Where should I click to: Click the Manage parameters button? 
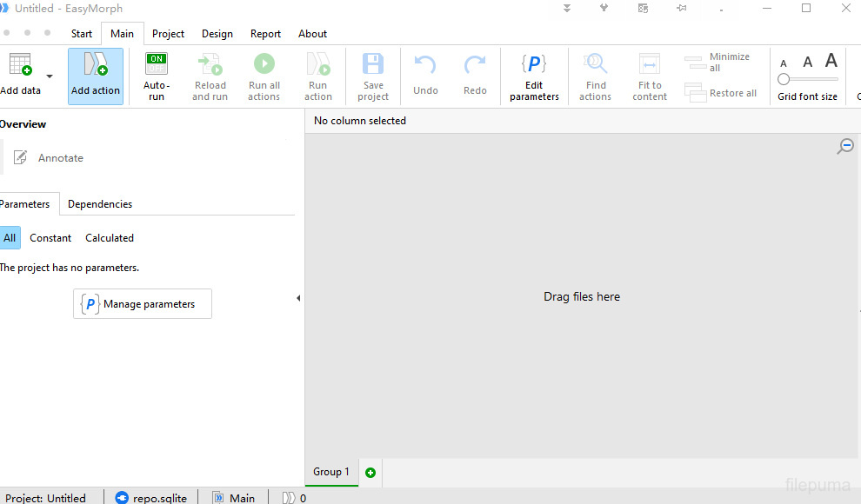[143, 304]
